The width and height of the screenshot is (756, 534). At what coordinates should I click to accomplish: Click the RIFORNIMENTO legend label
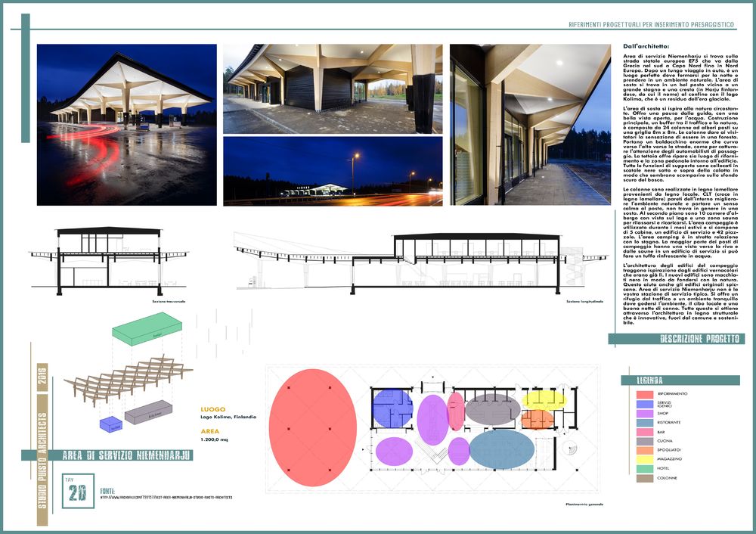click(673, 394)
